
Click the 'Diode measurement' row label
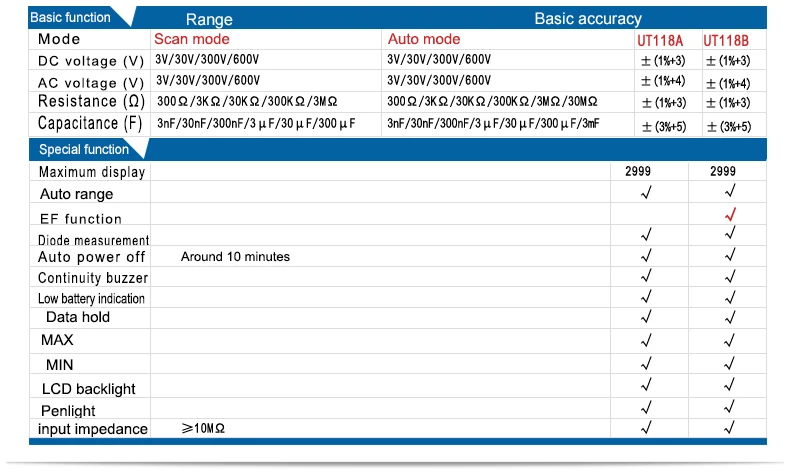tap(93, 240)
